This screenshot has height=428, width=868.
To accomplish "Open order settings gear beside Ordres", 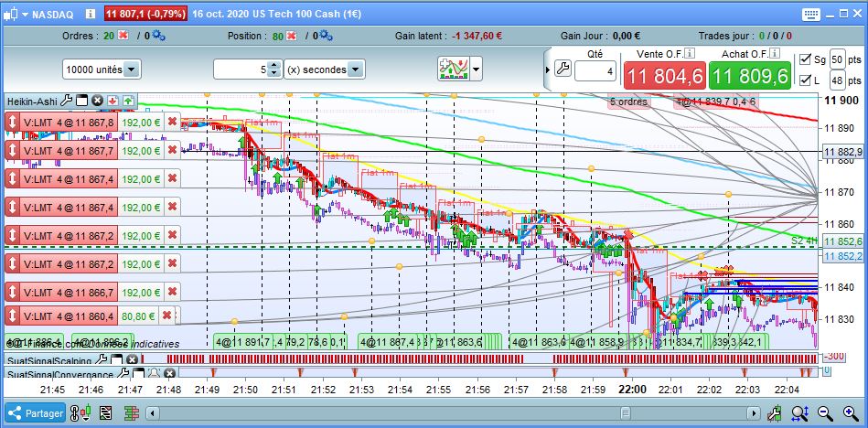I will tap(159, 36).
